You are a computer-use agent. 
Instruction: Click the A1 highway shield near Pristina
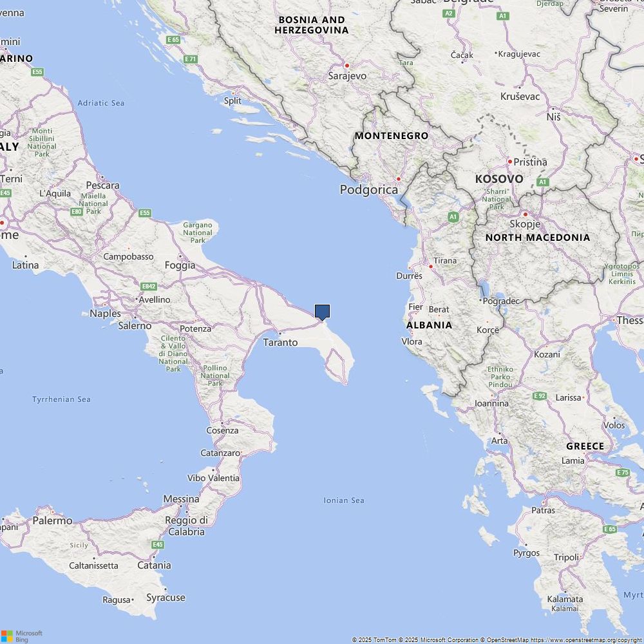pos(542,182)
